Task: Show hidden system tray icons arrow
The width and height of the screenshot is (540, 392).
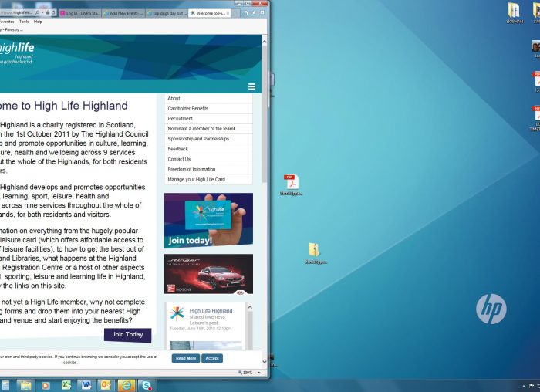Action: (524, 386)
